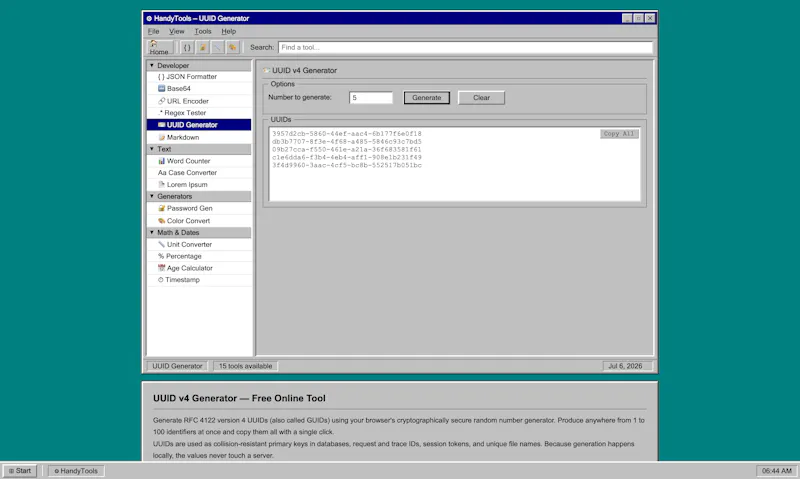Click the UUID starting with db3b7707
Image resolution: width=800 pixels, height=479 pixels.
[346, 141]
